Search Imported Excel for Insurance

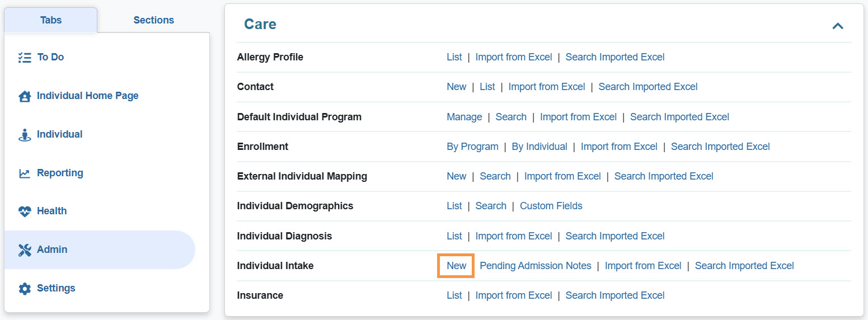click(x=614, y=295)
